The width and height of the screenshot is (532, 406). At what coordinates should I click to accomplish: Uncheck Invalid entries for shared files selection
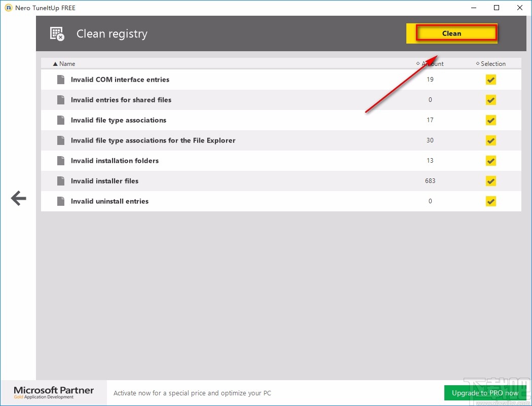click(490, 100)
